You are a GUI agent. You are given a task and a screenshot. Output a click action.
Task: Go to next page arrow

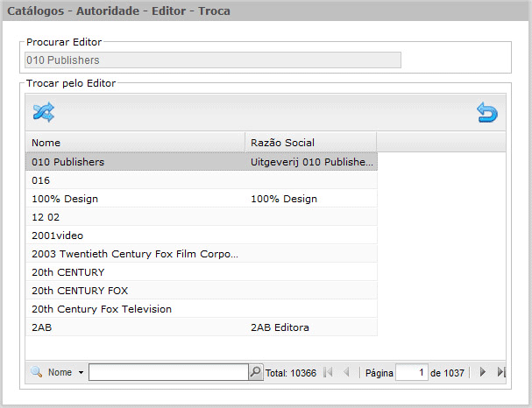coord(482,372)
